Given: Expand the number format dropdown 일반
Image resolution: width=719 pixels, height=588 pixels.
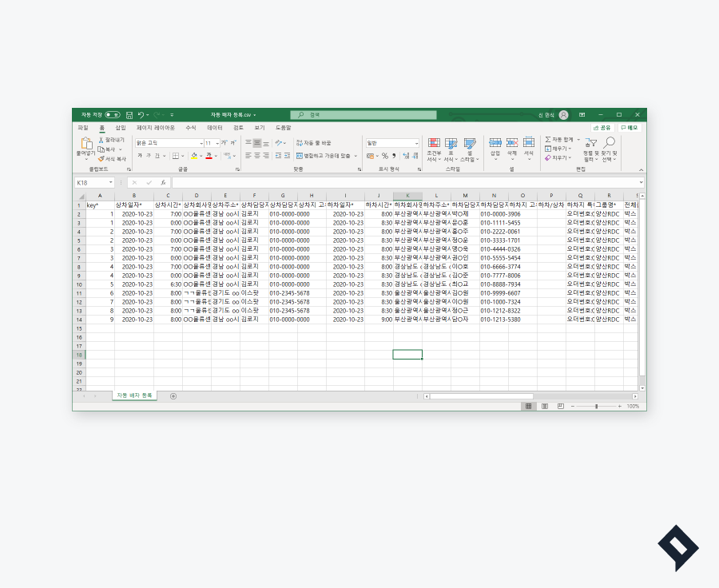Looking at the screenshot, I should [x=416, y=143].
